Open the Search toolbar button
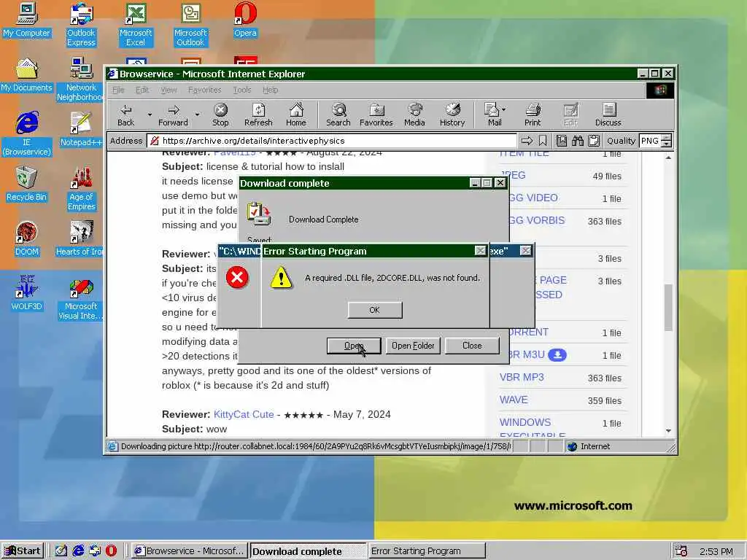747x560 pixels. (338, 115)
